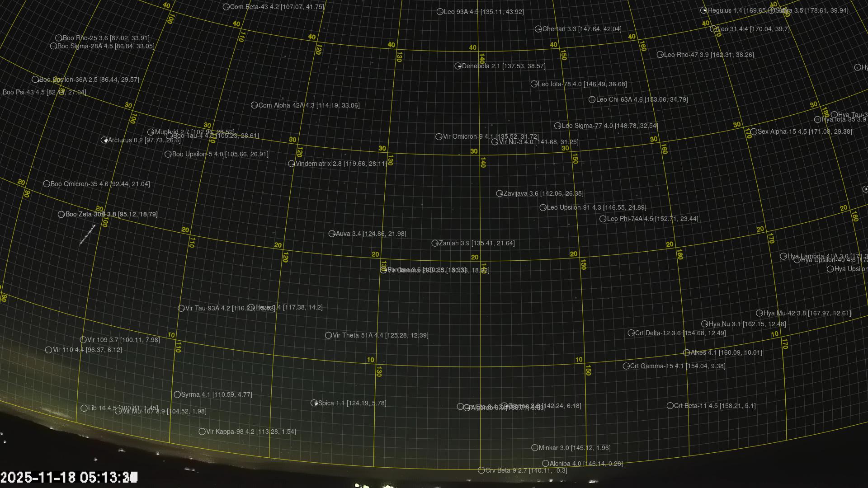Click the date and time readout
Image resolution: width=868 pixels, height=488 pixels.
click(x=69, y=478)
